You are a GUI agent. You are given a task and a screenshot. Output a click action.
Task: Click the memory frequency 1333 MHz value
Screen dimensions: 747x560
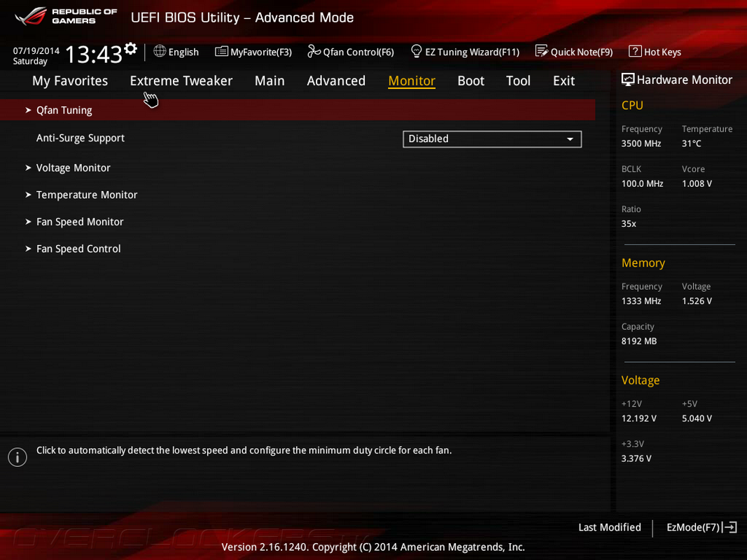[641, 301]
